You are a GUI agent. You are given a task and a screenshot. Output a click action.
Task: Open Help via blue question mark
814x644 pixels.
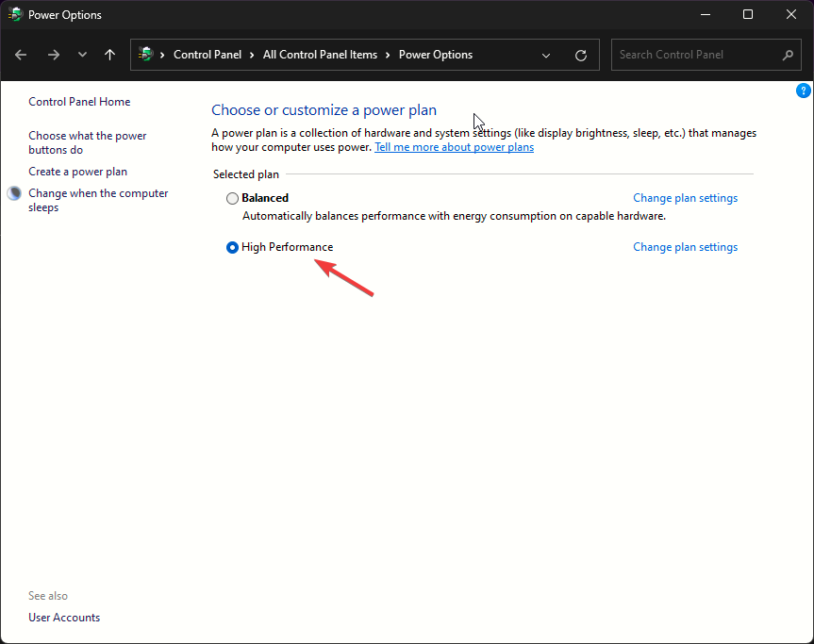pyautogui.click(x=804, y=91)
